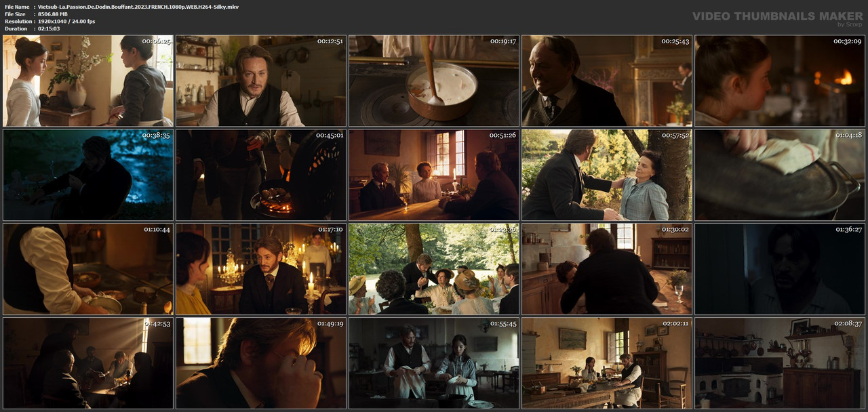Select the thumbnail stamped 01:30:02
868x412 pixels.
click(x=607, y=269)
